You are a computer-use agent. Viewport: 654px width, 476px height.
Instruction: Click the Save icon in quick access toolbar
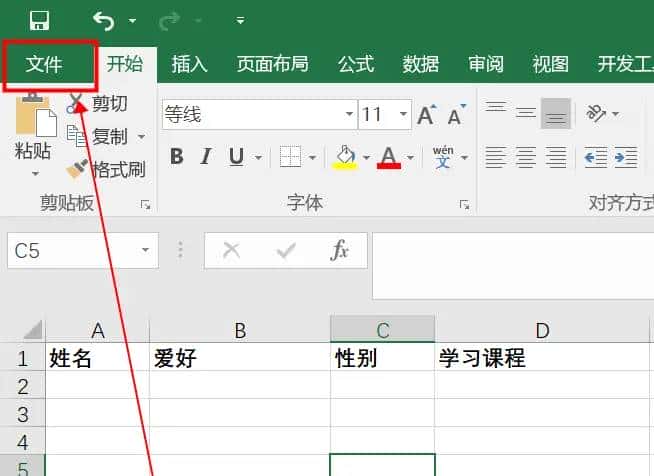coord(39,20)
